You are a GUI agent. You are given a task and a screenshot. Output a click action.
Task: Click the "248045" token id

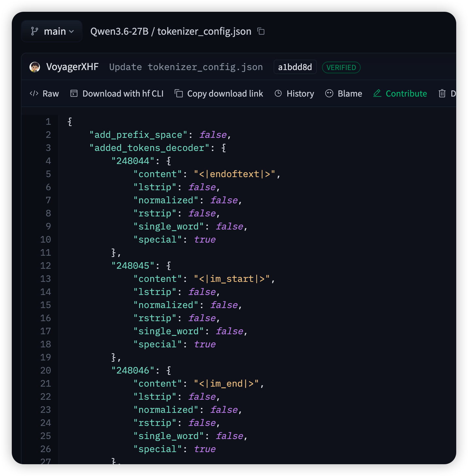pos(133,266)
